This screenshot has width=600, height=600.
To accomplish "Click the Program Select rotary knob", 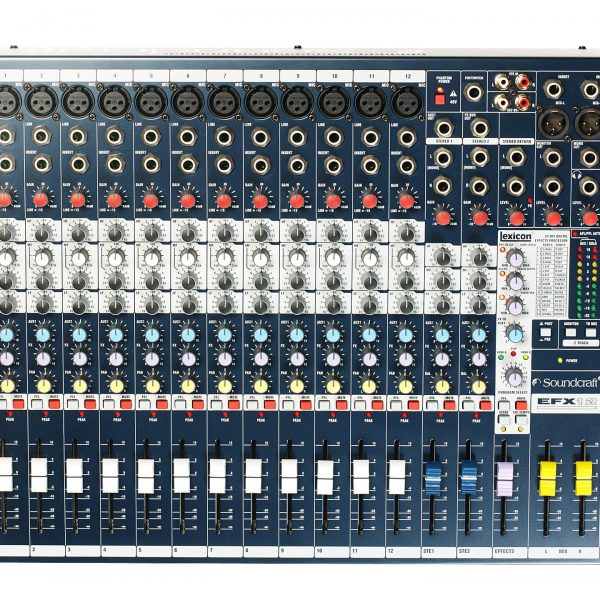I will (514, 377).
